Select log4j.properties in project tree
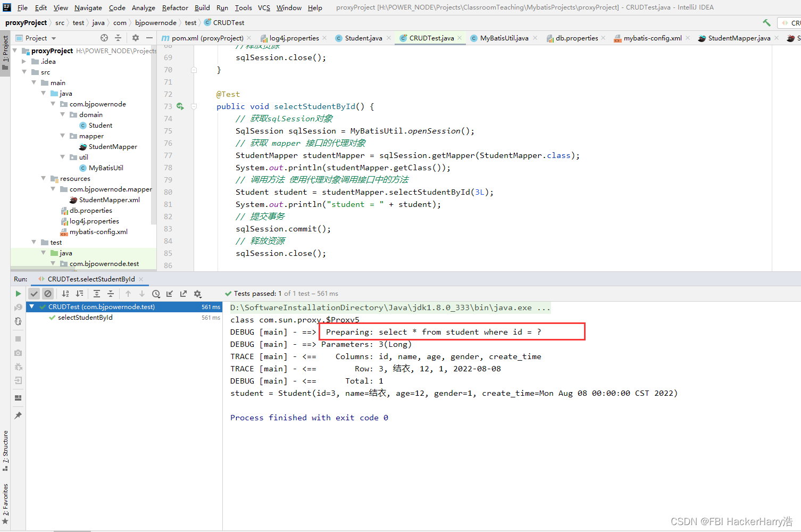This screenshot has width=801, height=532. click(x=94, y=221)
